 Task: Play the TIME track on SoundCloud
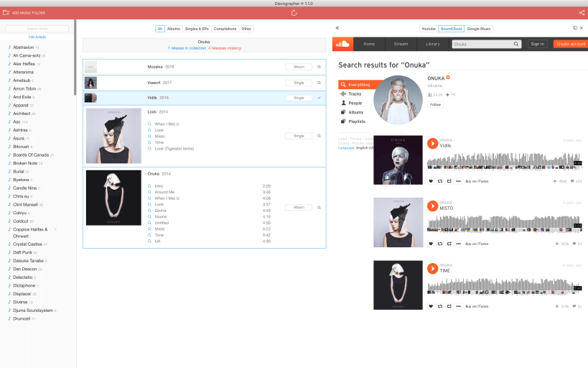[432, 269]
